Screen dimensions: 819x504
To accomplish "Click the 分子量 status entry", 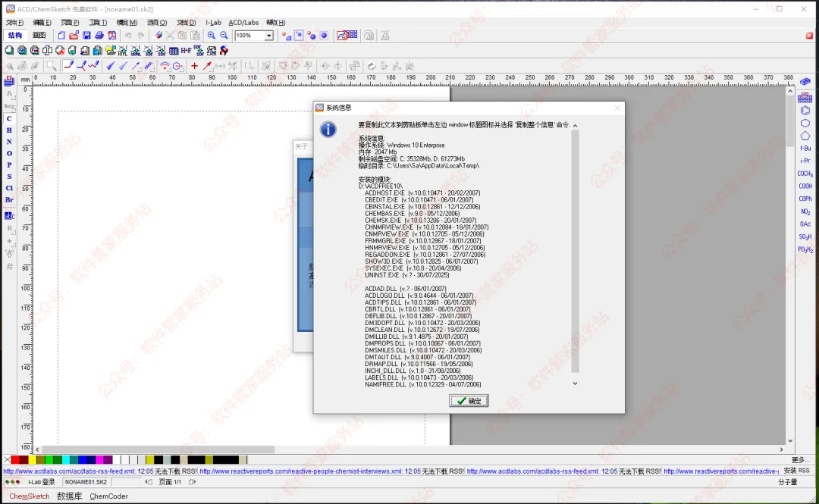I will tap(788, 482).
